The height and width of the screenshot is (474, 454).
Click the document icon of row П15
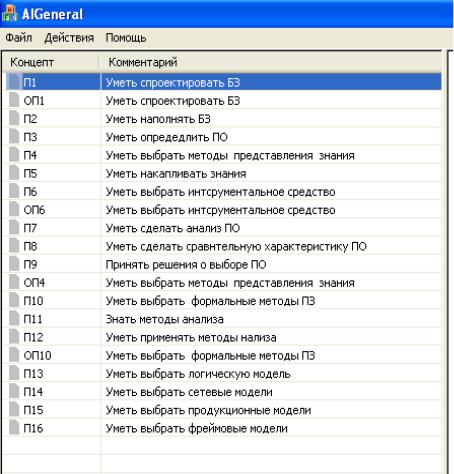[14, 409]
